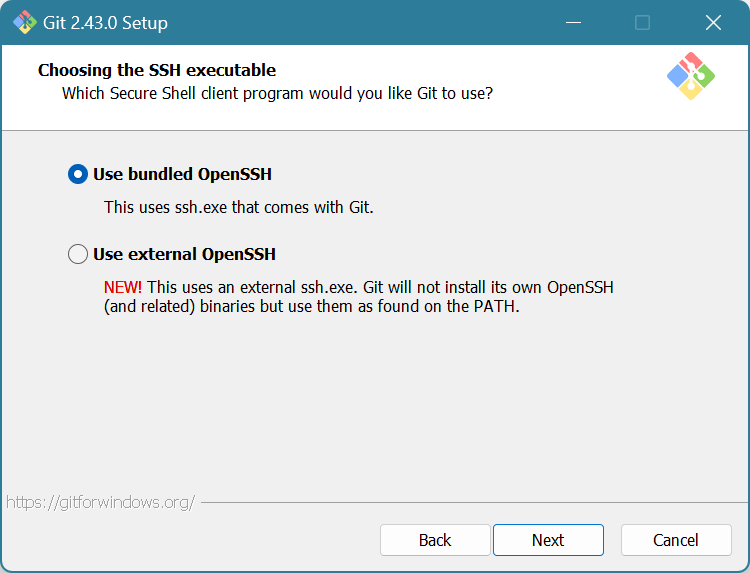Click the "Use external OpenSSH" label text
The width and height of the screenshot is (750, 573).
tap(184, 254)
